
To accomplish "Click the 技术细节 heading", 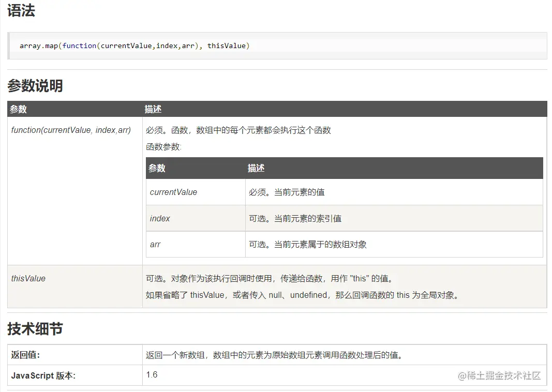I will click(35, 329).
